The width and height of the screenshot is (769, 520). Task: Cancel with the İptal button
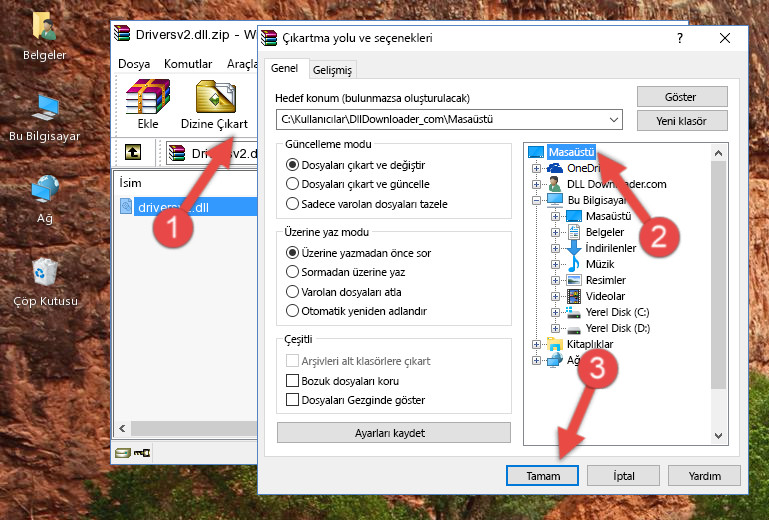[623, 476]
